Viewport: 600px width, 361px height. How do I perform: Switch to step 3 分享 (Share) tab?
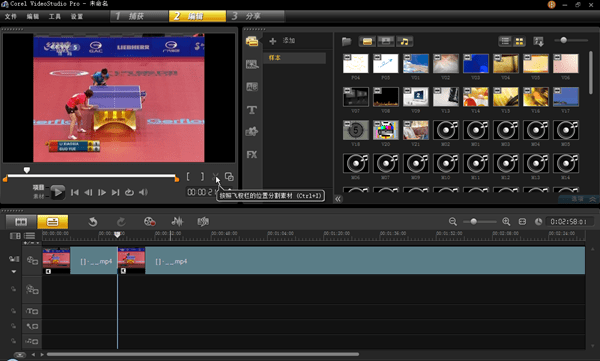point(256,16)
